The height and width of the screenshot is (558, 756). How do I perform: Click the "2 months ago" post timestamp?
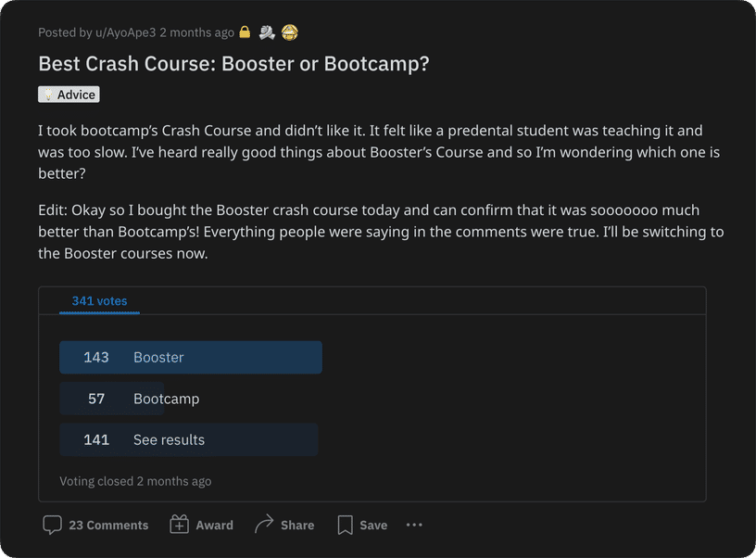(196, 32)
